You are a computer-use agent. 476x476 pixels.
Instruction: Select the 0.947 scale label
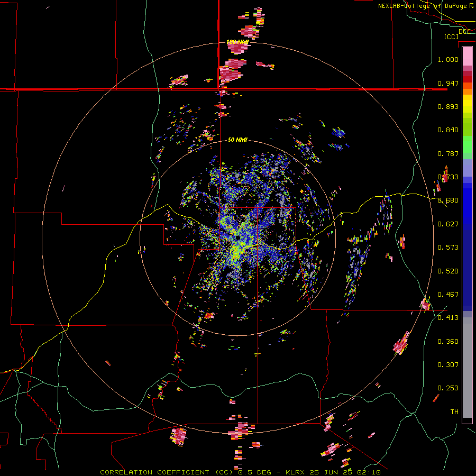click(x=448, y=83)
